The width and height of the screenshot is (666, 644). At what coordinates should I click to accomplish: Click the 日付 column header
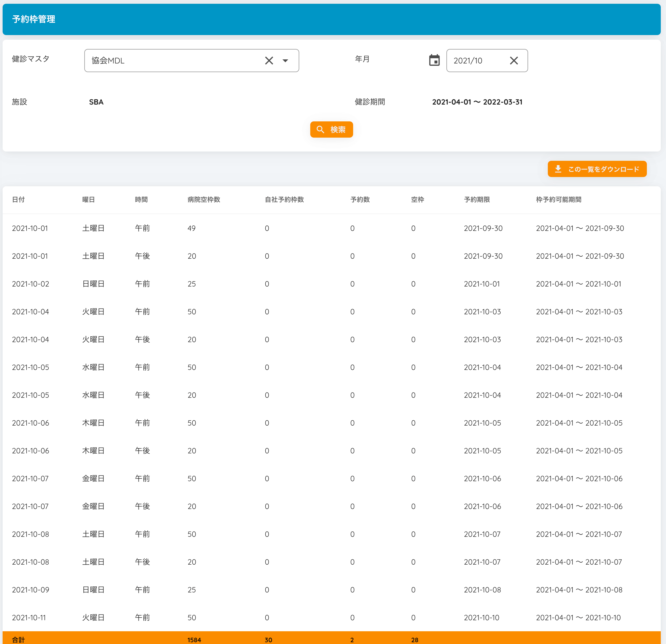click(x=18, y=200)
